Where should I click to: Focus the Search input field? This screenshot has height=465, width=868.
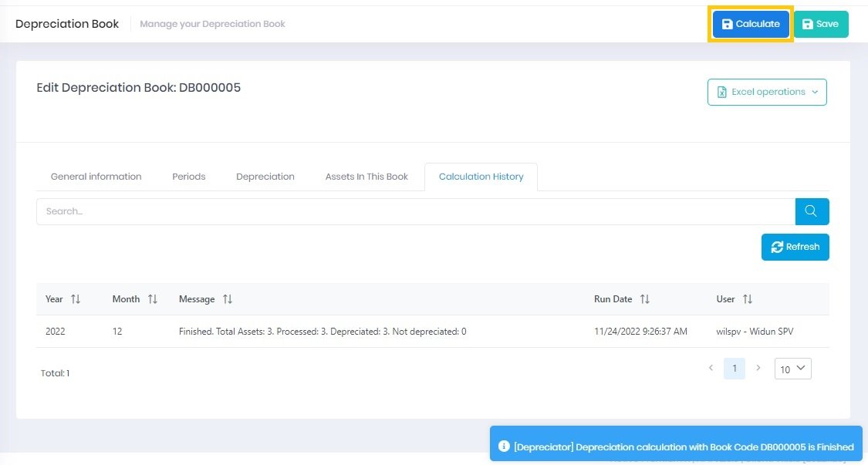(x=415, y=211)
